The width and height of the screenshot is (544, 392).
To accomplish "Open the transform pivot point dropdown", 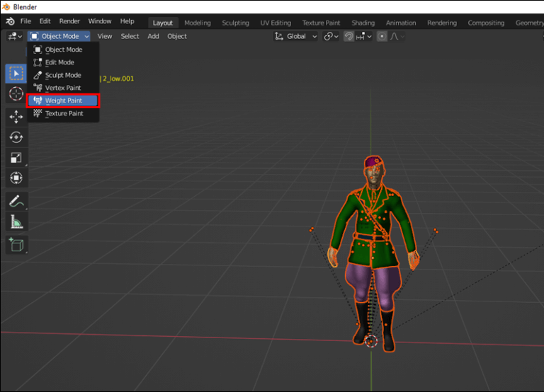I will [331, 36].
